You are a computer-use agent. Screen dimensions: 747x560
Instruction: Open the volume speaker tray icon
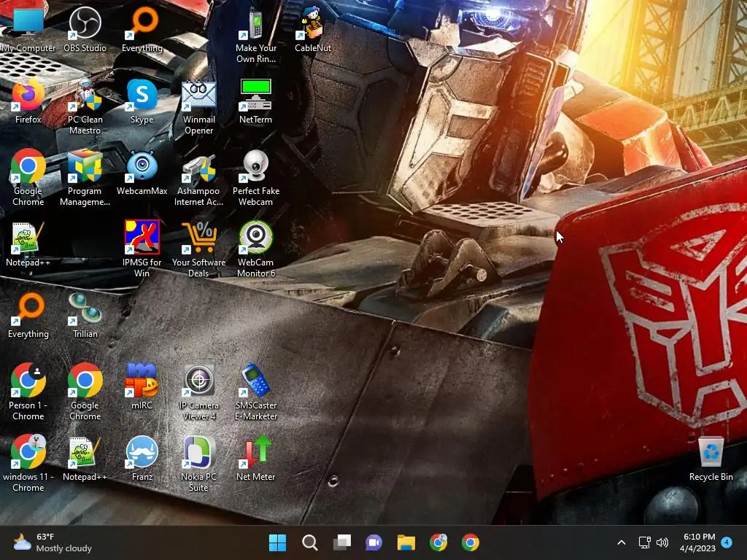(x=662, y=542)
